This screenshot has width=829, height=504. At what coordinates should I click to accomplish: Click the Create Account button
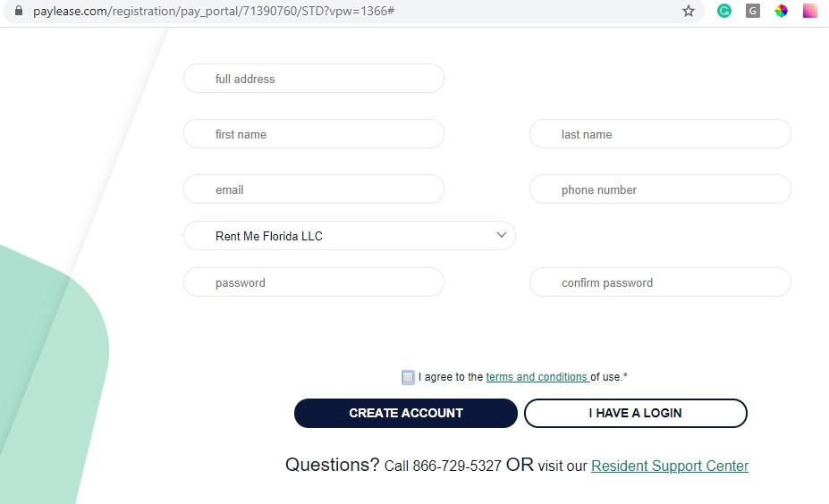[x=405, y=413]
